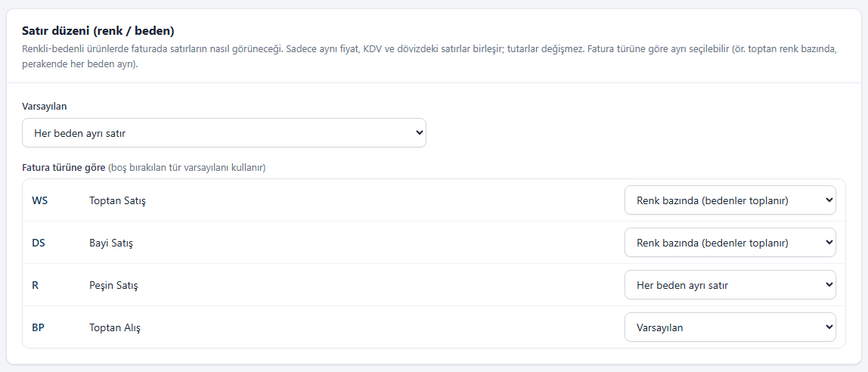Screen dimensions: 868x372
Task: Click the chevron arrow in the BP row
Action: pyautogui.click(x=829, y=327)
